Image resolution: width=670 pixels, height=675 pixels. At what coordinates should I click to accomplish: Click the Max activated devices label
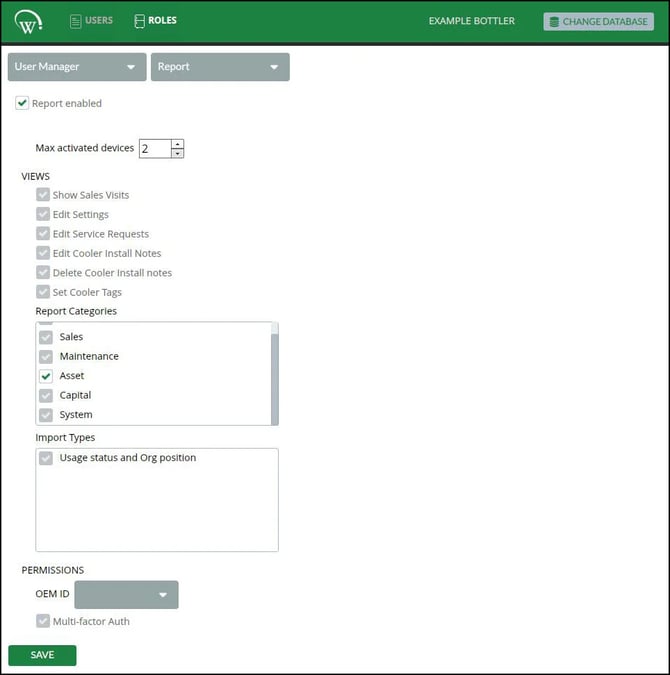(85, 148)
